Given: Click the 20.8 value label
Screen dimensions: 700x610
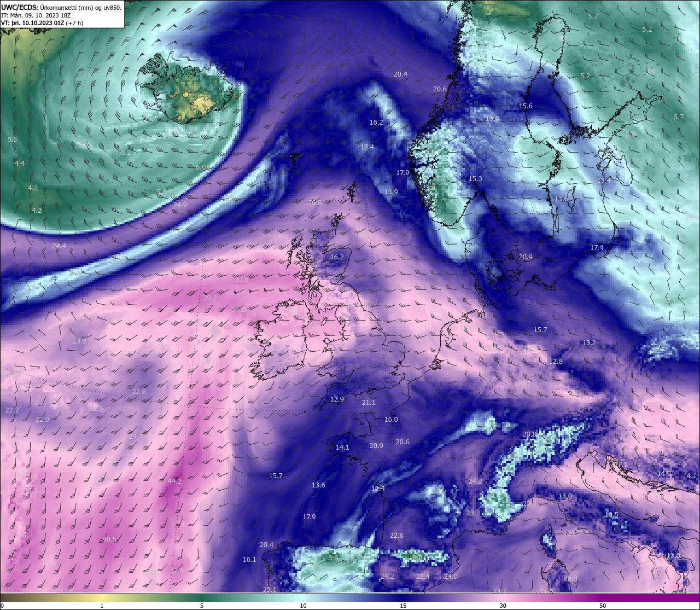Looking at the screenshot, I should [x=529, y=434].
